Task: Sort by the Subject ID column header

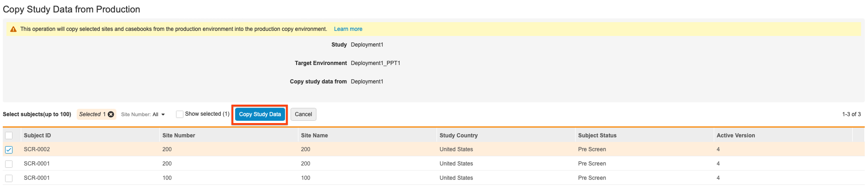Action: (37, 136)
